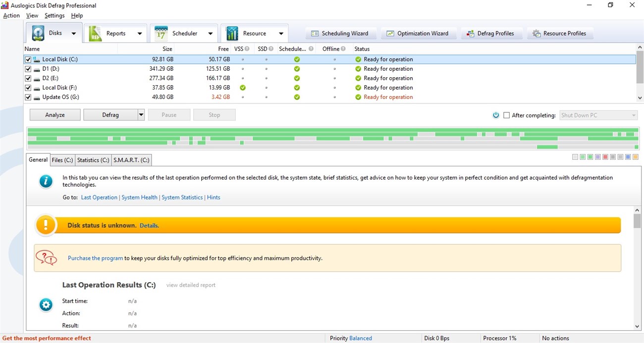This screenshot has width=644, height=343.
Task: Open Defrag Profiles
Action: click(x=491, y=33)
